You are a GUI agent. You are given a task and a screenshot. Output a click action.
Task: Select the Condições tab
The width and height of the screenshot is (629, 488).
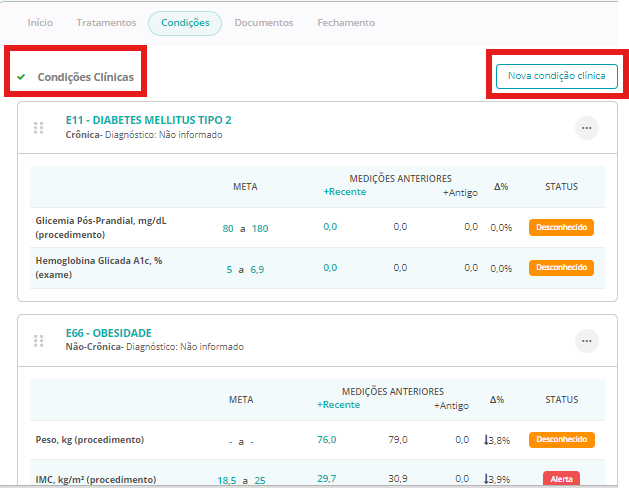click(185, 23)
